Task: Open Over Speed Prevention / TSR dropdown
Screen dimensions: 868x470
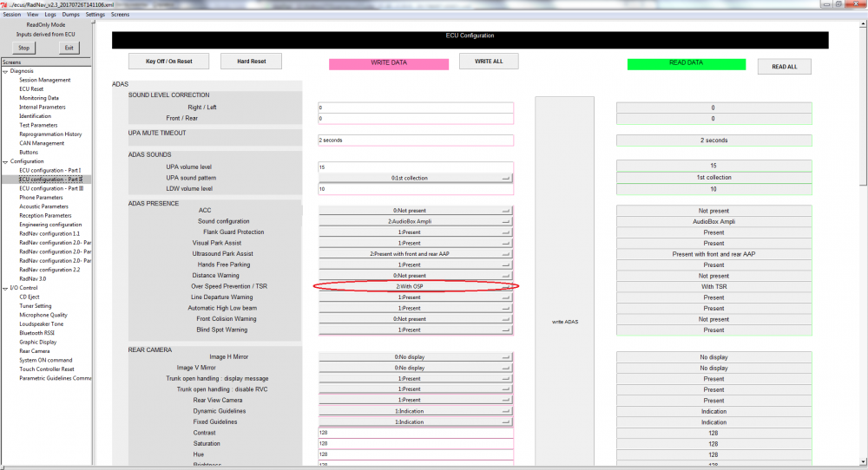Action: point(415,286)
